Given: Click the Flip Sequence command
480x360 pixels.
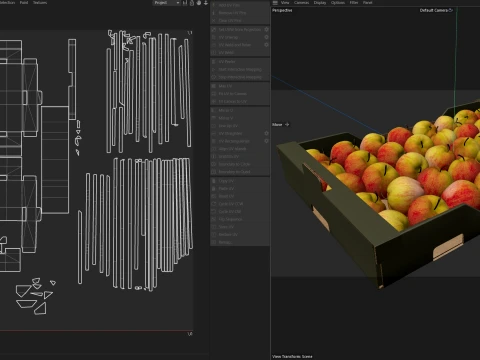Looking at the screenshot, I should [x=231, y=219].
